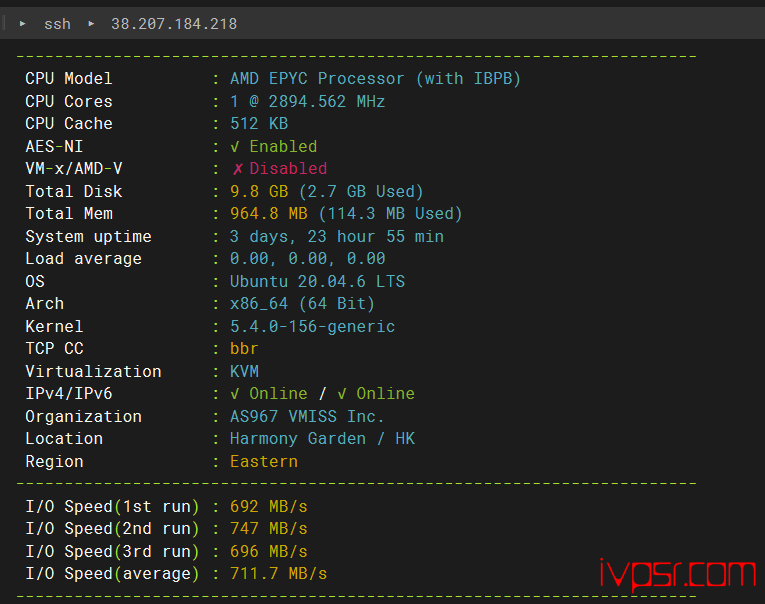Click the KVM value
Screen dimensions: 765x604
click(244, 371)
